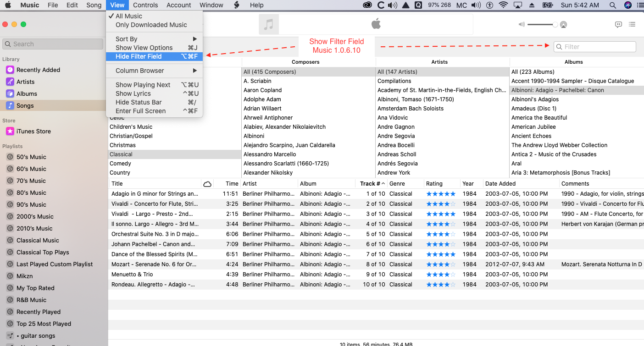The height and width of the screenshot is (346, 644).
Task: Open the Song menu
Action: [94, 5]
